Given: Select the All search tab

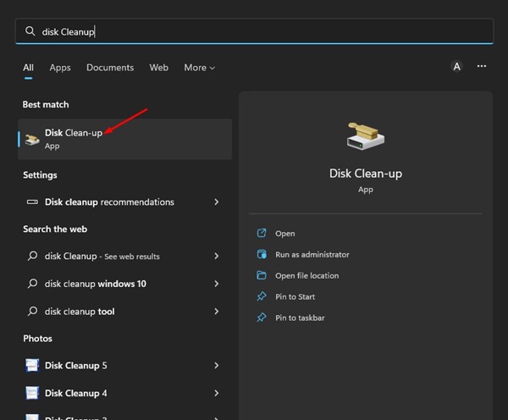Looking at the screenshot, I should tap(28, 68).
